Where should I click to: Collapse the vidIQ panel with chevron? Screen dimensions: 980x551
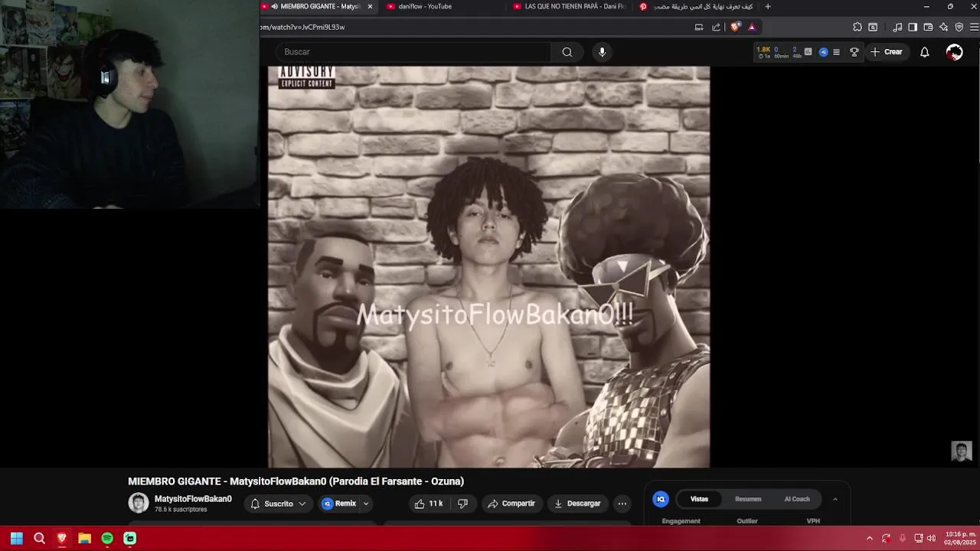[835, 499]
